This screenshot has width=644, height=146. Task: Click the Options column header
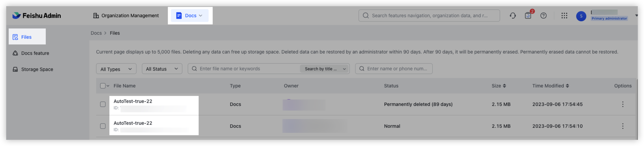click(623, 86)
